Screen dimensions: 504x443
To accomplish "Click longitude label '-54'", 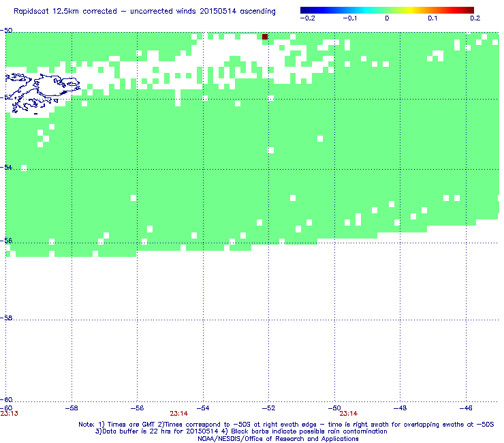I will pyautogui.click(x=203, y=408).
